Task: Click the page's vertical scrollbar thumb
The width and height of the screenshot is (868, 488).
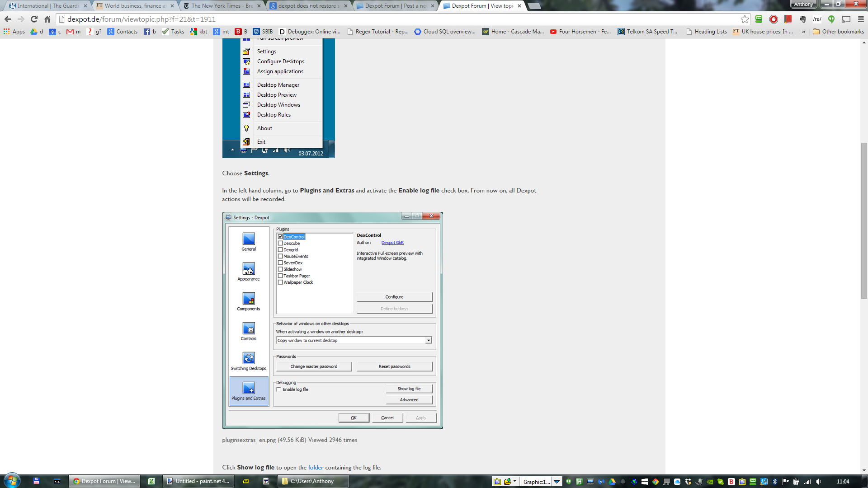Action: [864, 221]
